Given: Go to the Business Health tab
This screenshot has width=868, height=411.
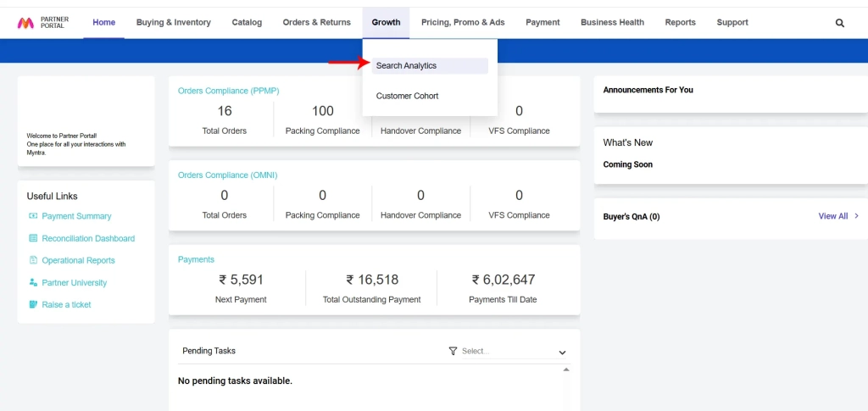Looking at the screenshot, I should pos(612,22).
